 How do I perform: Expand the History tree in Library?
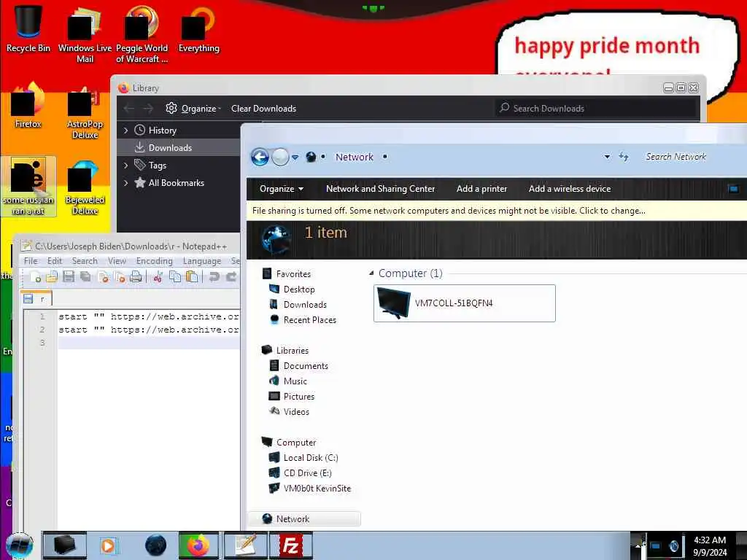(x=125, y=130)
